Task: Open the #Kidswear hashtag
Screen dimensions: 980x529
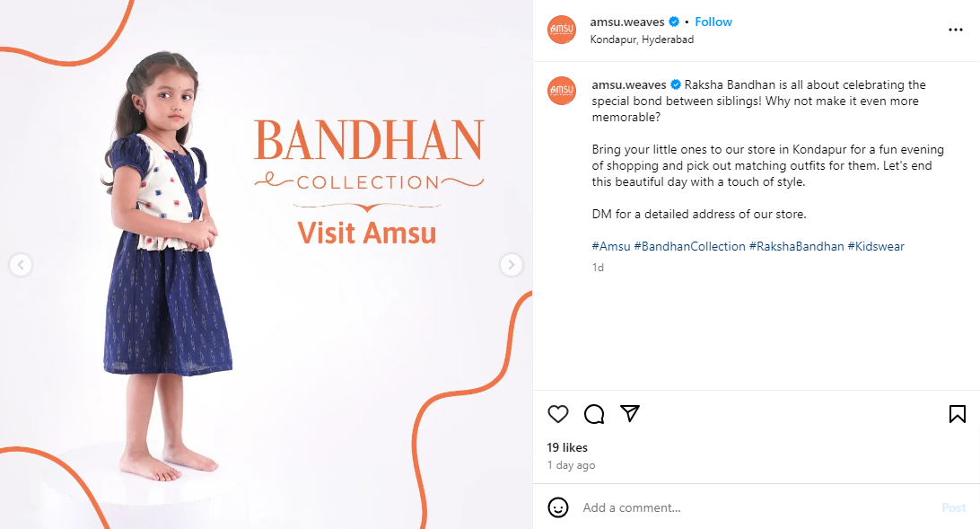Action: tap(876, 246)
